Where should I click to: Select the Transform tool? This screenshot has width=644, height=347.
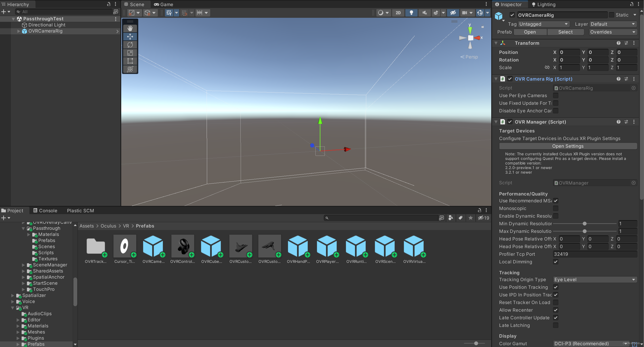[130, 69]
